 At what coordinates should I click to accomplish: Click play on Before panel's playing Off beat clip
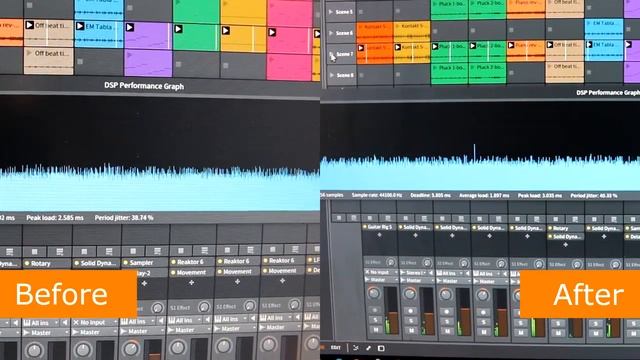coord(30,25)
